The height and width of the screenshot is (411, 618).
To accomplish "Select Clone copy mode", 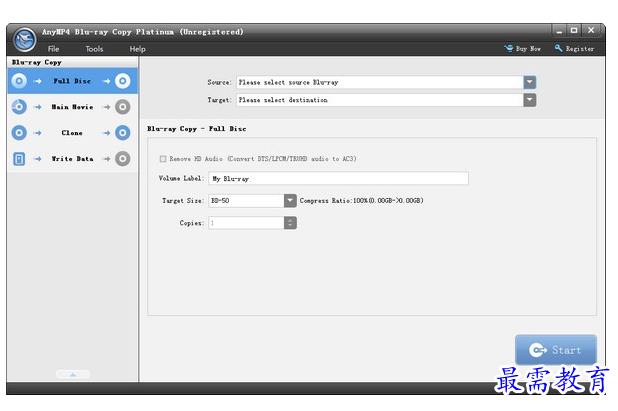I will coord(73,133).
